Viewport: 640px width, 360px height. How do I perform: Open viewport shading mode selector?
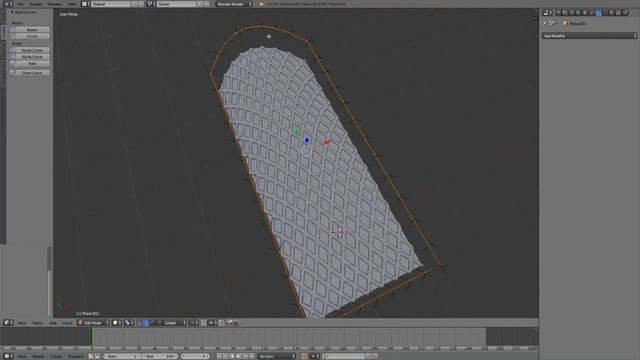(117, 323)
